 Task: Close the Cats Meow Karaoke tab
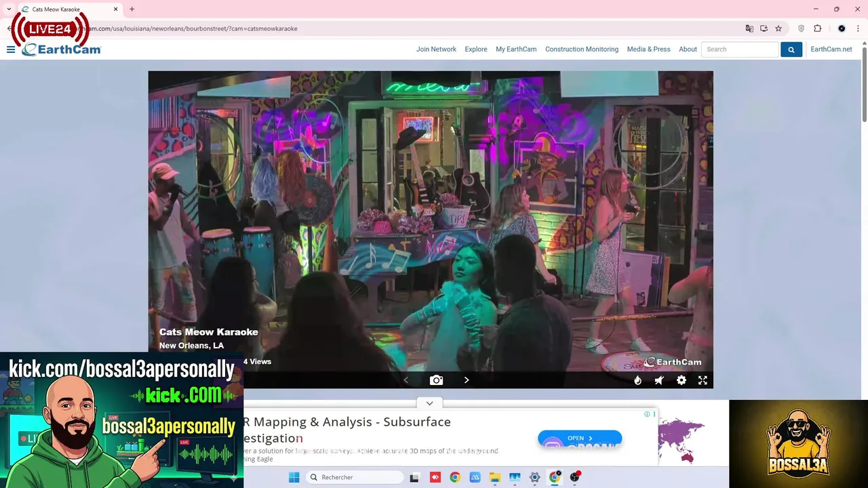115,9
